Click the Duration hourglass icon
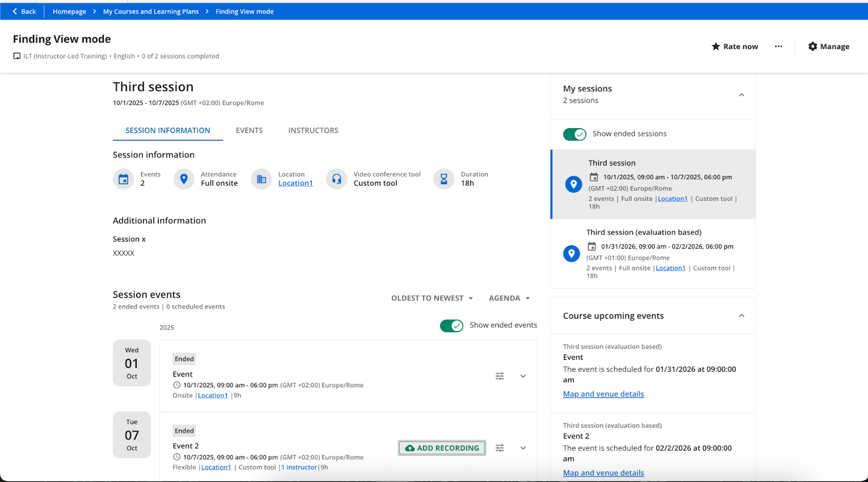Screen dimensions: 868x482 444,179
